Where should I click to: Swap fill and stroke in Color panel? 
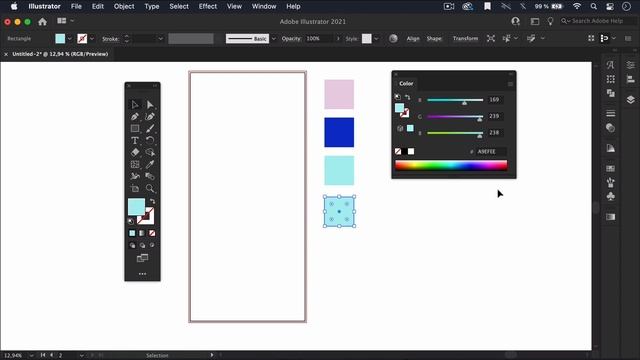pos(407,97)
